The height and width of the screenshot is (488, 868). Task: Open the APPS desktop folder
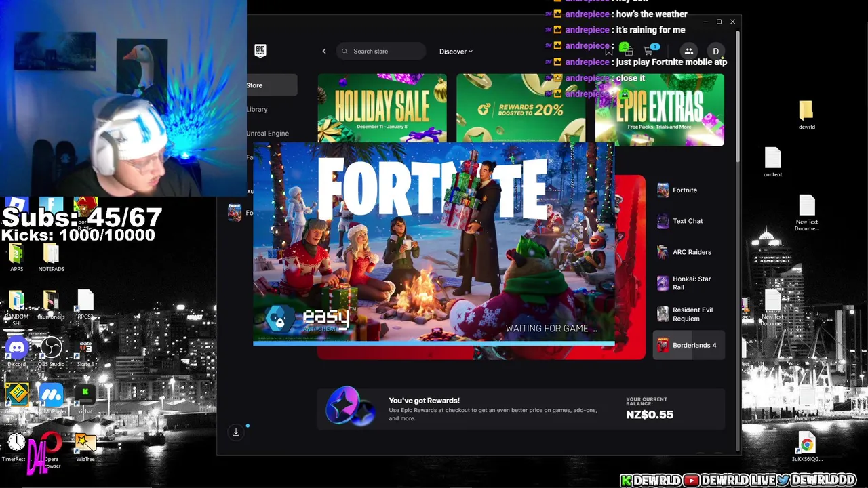click(17, 258)
